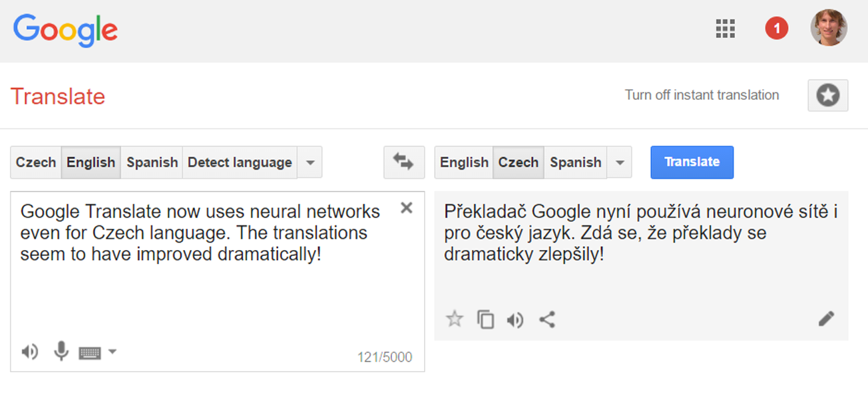This screenshot has height=399, width=868.
Task: Open the notifications badge showing 1
Action: tap(776, 29)
